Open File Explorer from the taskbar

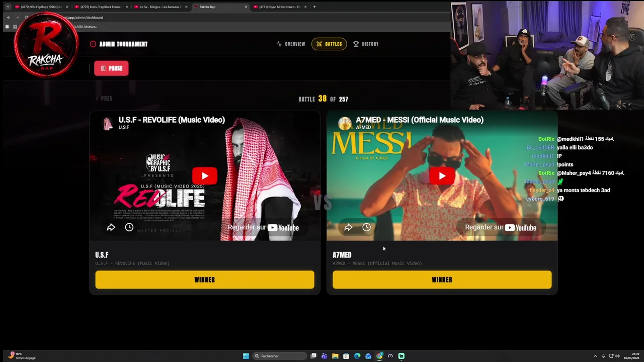(335, 356)
